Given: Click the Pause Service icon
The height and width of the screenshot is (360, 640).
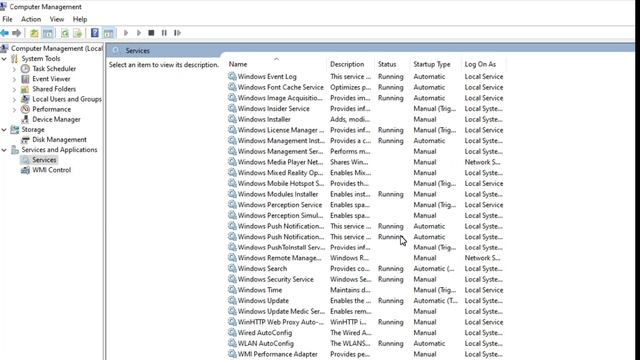Looking at the screenshot, I should [x=164, y=33].
